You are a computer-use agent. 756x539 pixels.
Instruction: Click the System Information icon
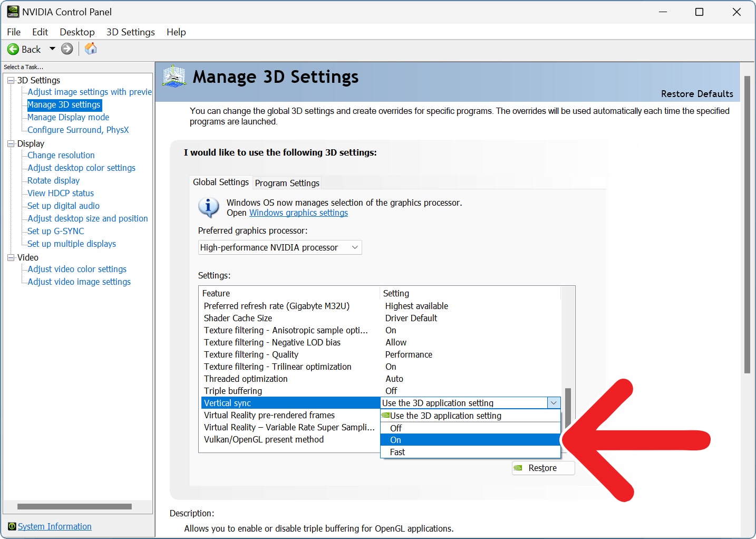tap(12, 526)
